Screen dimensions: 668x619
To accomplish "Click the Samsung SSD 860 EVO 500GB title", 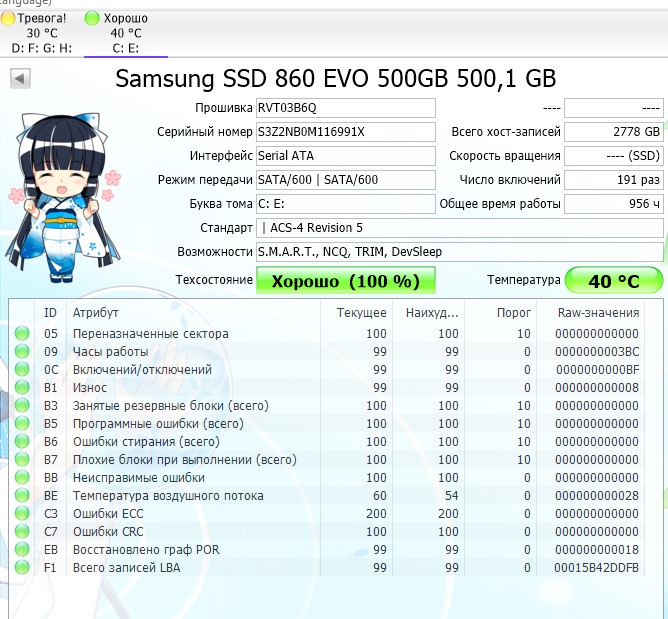I will point(336,78).
